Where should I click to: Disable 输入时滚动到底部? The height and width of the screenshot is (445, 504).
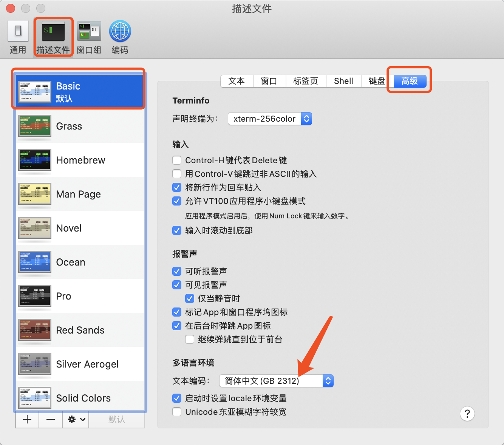(177, 230)
